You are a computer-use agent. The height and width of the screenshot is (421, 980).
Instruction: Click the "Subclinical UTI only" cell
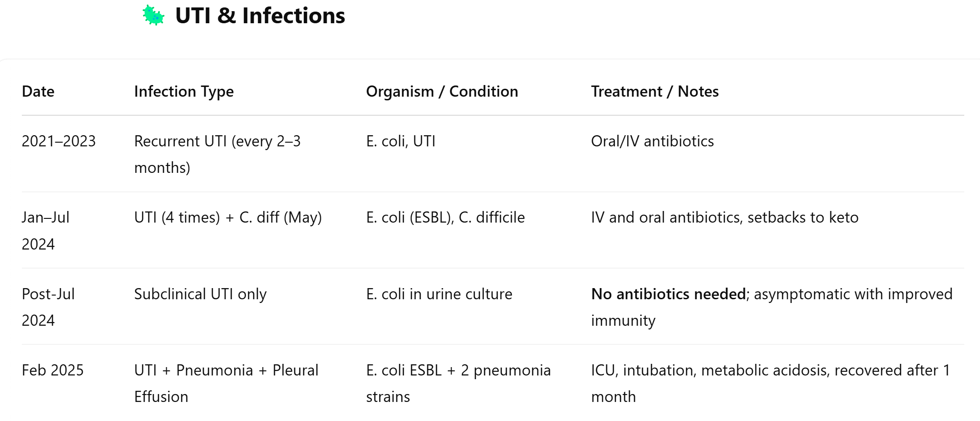200,294
